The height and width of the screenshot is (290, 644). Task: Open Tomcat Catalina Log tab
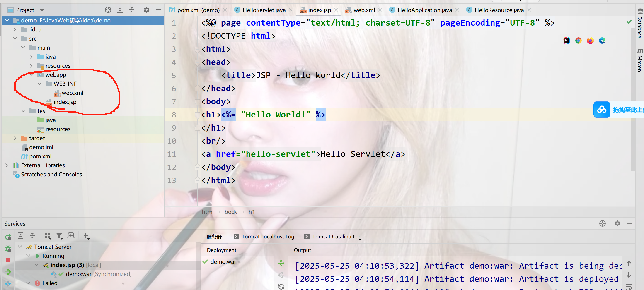[x=337, y=237]
